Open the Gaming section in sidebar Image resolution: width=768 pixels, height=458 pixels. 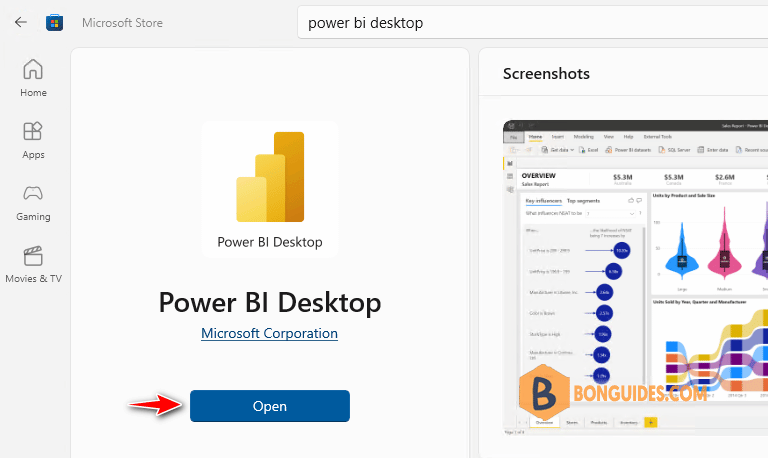point(33,202)
